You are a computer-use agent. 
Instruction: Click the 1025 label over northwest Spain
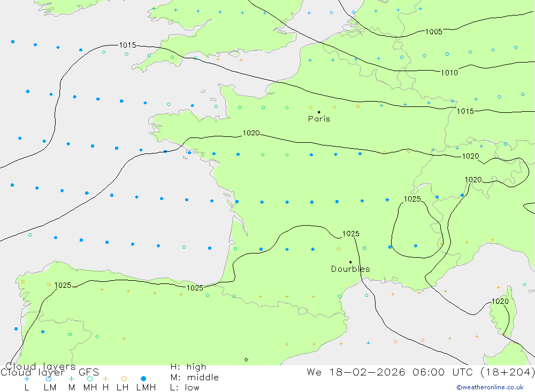pos(63,285)
